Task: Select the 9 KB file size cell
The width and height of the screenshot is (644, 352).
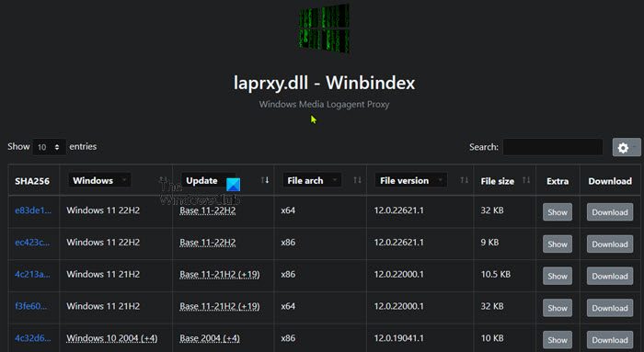Action: click(x=489, y=243)
